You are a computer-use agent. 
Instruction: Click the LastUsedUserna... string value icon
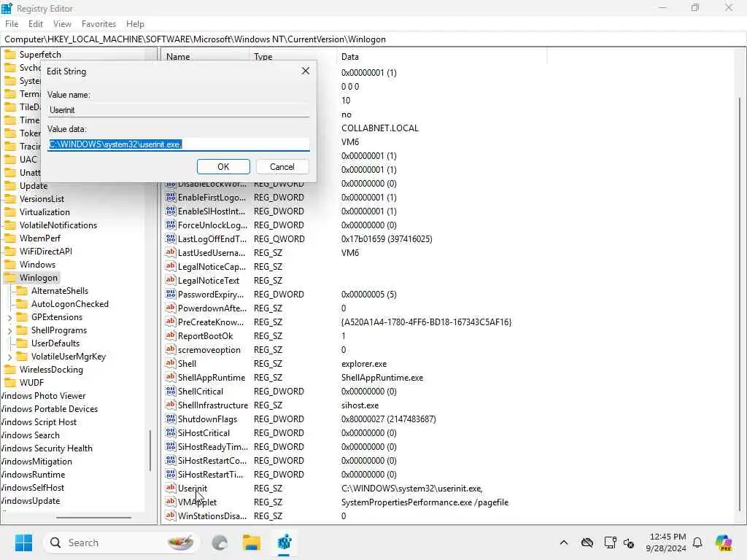click(171, 252)
